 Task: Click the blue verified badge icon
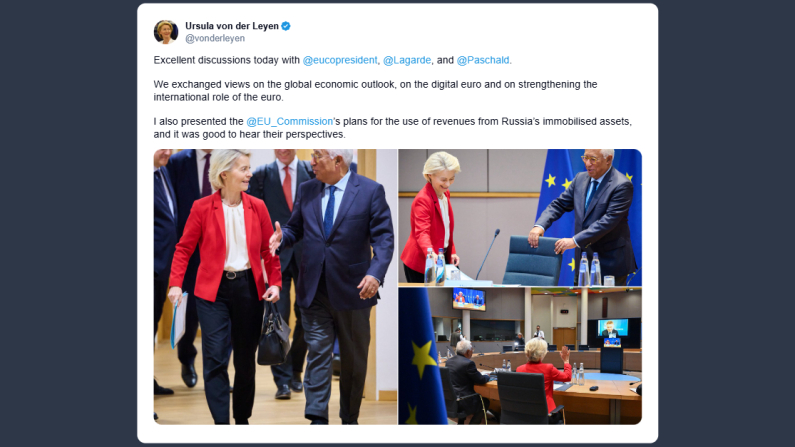[x=286, y=26]
